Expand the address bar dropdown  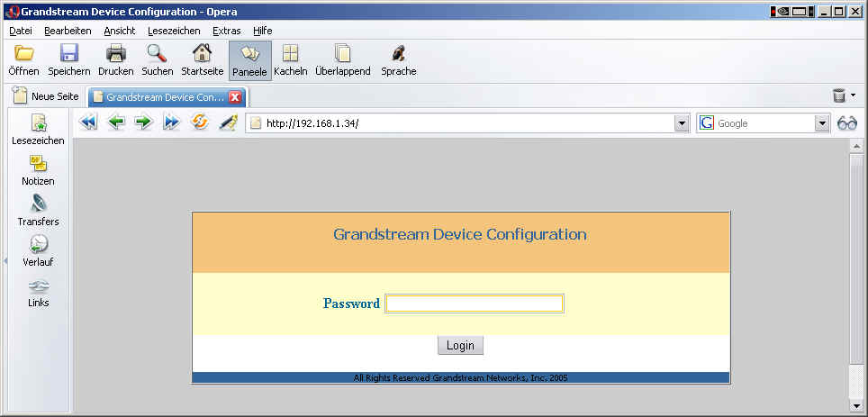point(682,123)
